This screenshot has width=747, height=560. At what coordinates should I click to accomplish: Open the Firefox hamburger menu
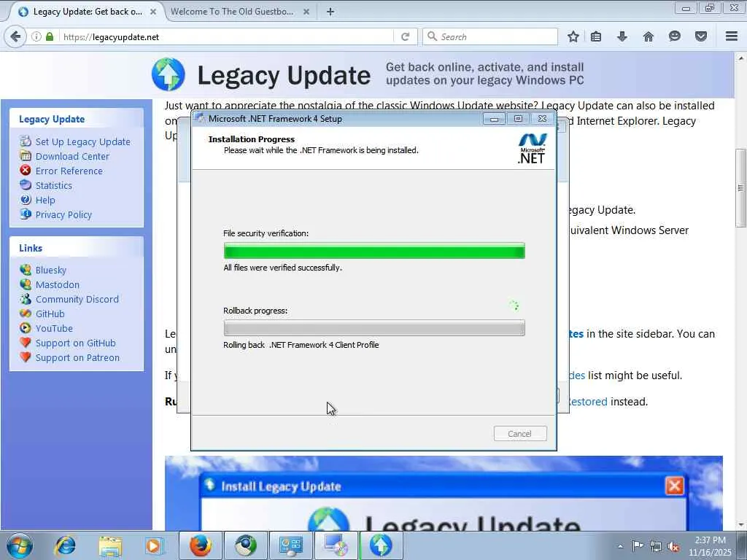coord(731,36)
